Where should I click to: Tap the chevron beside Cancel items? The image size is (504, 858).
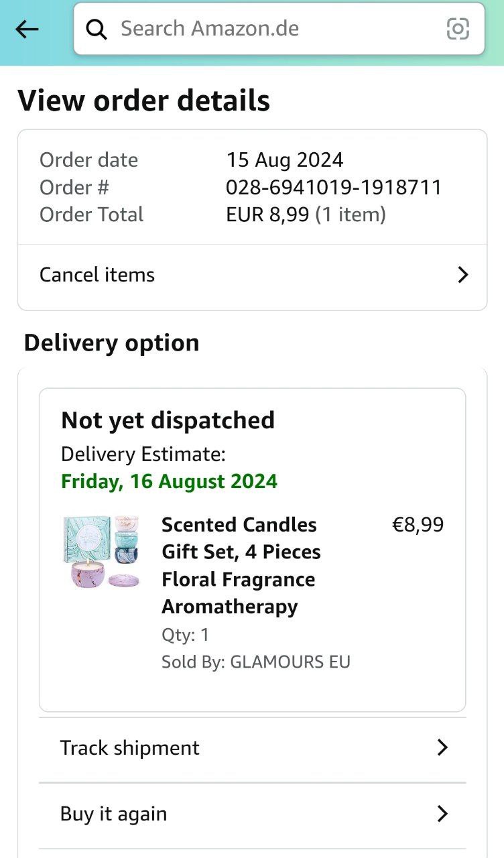(462, 275)
